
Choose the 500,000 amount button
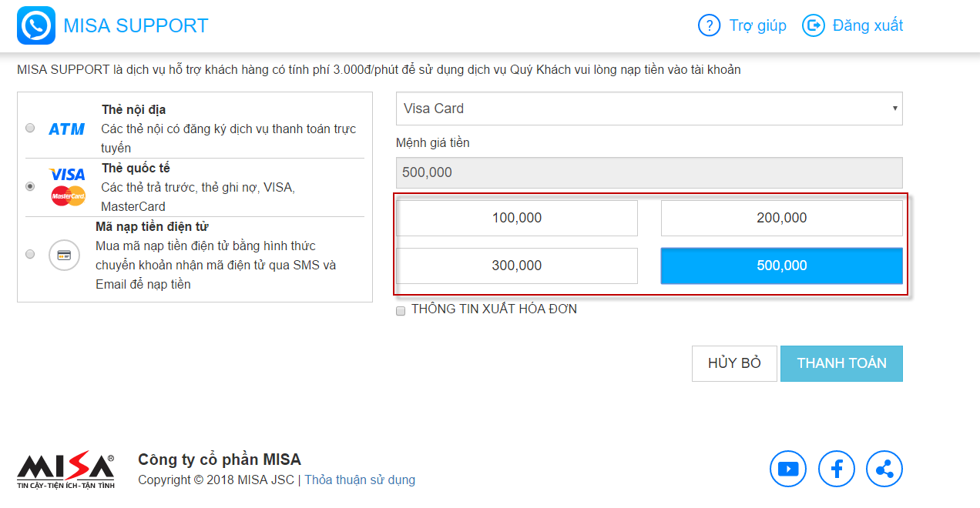(782, 266)
